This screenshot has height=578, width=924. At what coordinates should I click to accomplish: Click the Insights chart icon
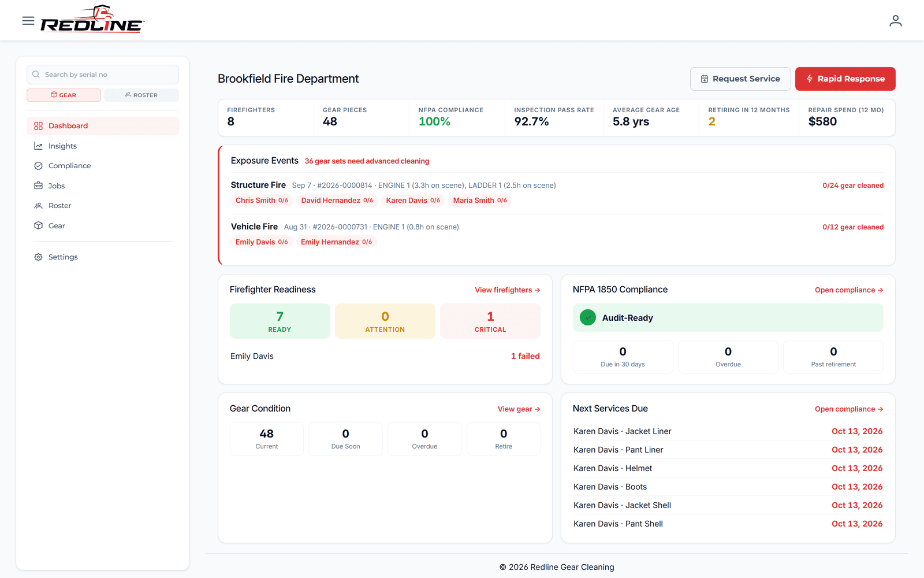tap(39, 146)
